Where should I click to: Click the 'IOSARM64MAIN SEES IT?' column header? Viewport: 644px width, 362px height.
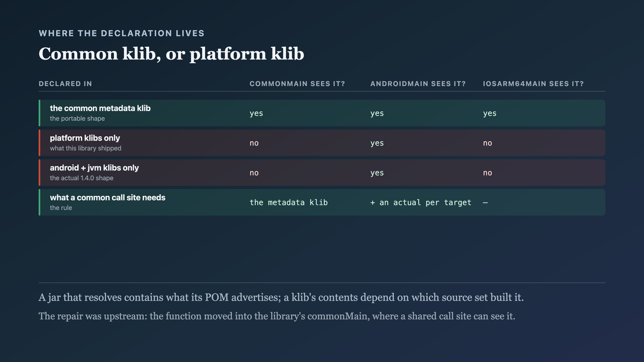tap(533, 84)
